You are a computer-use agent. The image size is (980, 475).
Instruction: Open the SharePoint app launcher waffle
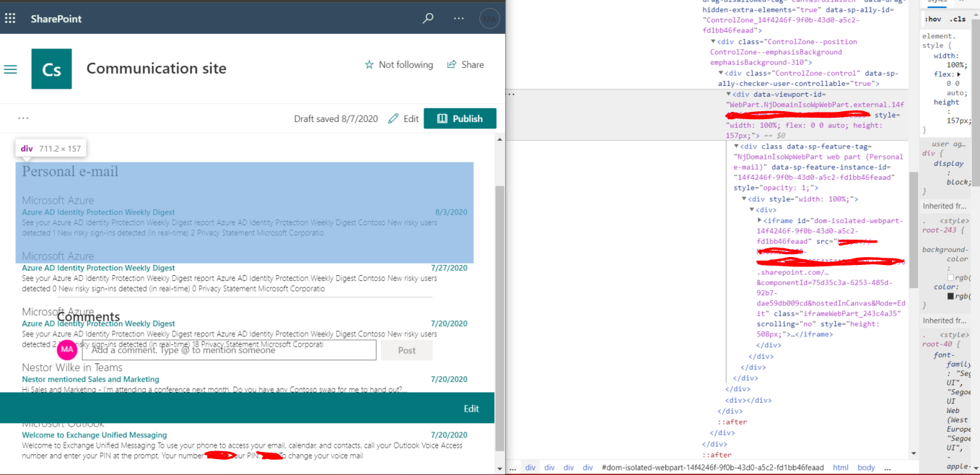coord(11,19)
